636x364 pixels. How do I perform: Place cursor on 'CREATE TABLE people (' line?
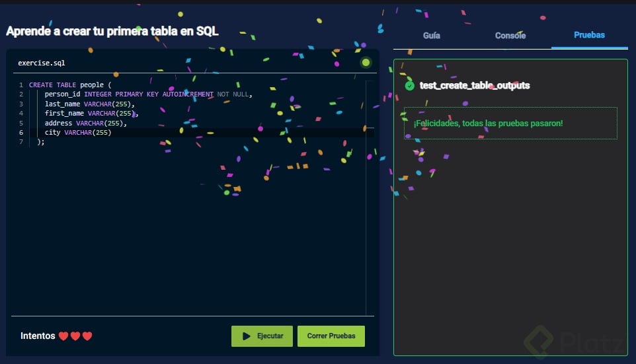point(70,85)
